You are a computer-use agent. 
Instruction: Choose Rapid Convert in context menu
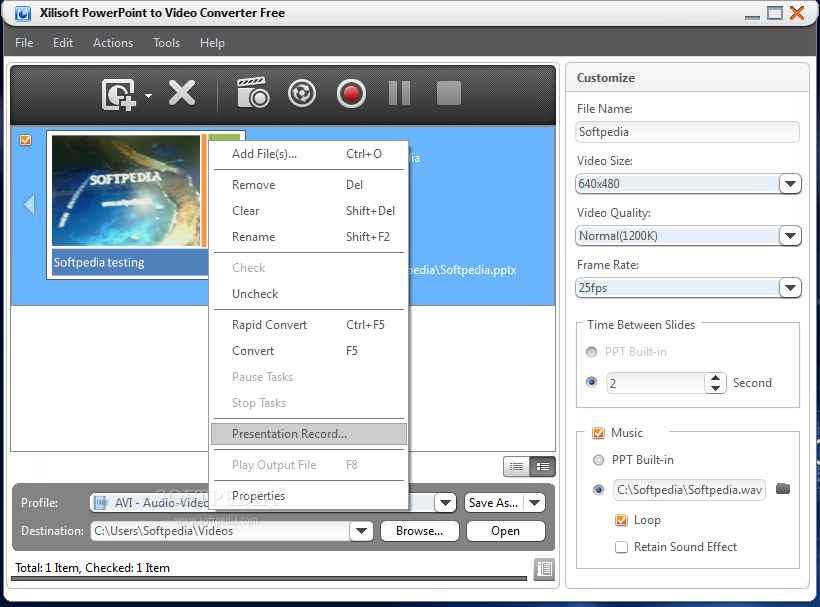[x=309, y=325]
